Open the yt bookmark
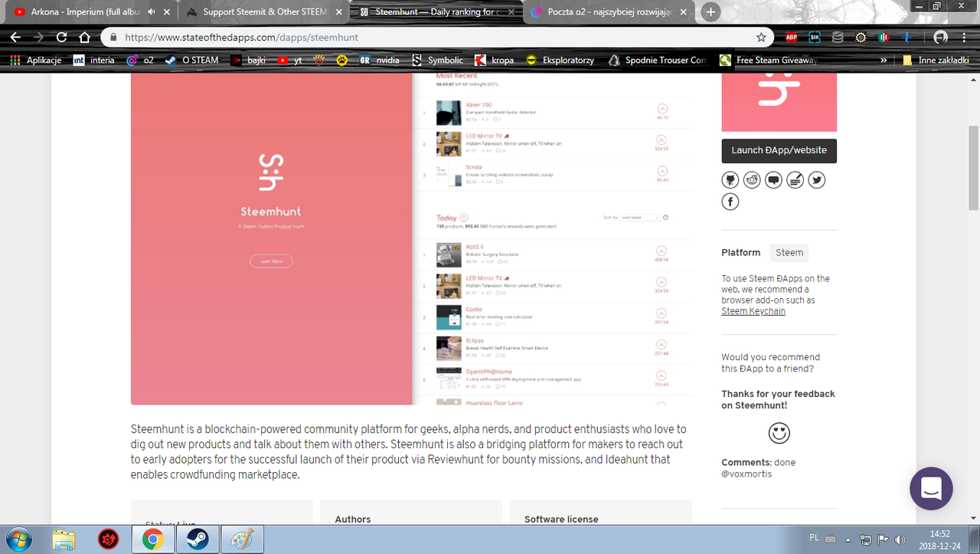Image resolution: width=980 pixels, height=554 pixels. click(290, 60)
